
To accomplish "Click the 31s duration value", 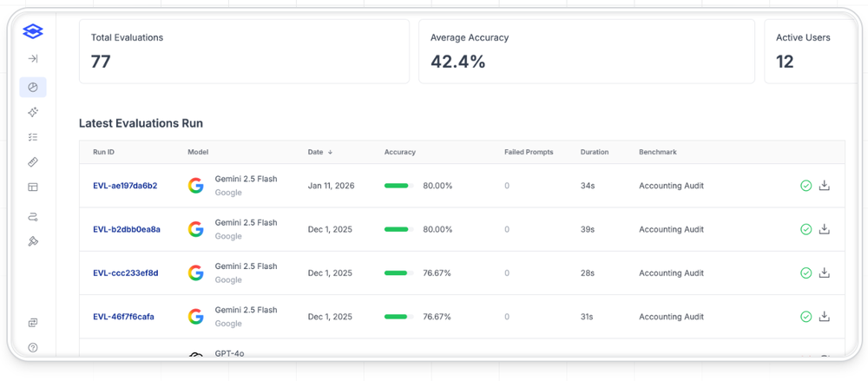I will tap(588, 317).
